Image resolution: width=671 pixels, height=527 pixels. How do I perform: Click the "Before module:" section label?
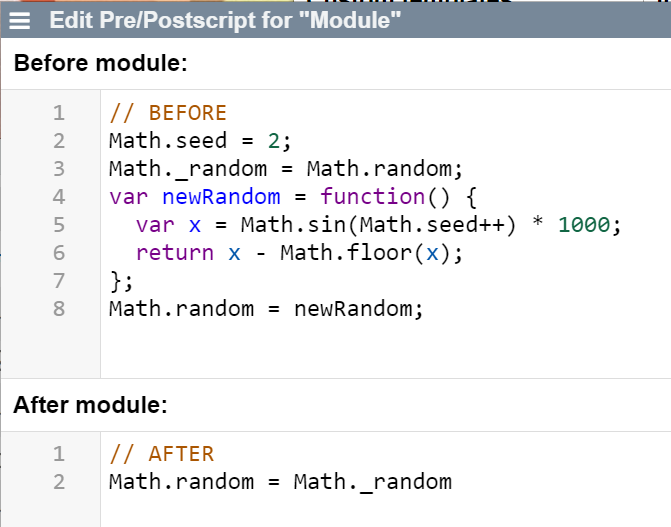[101, 65]
